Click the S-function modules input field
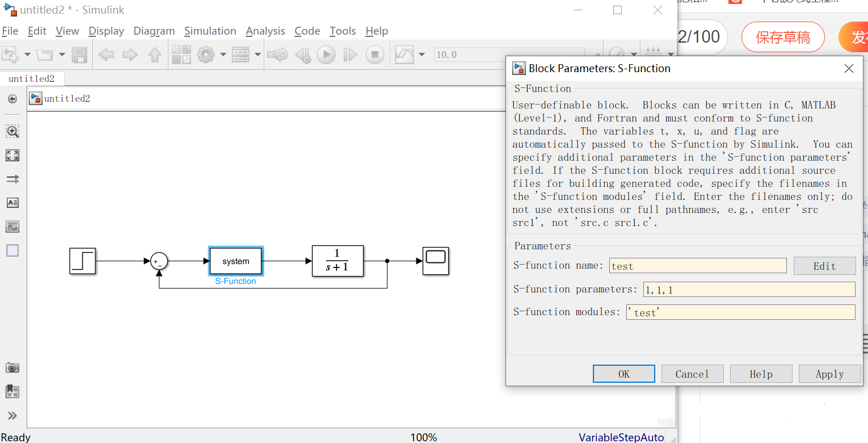This screenshot has width=868, height=443. pos(740,312)
